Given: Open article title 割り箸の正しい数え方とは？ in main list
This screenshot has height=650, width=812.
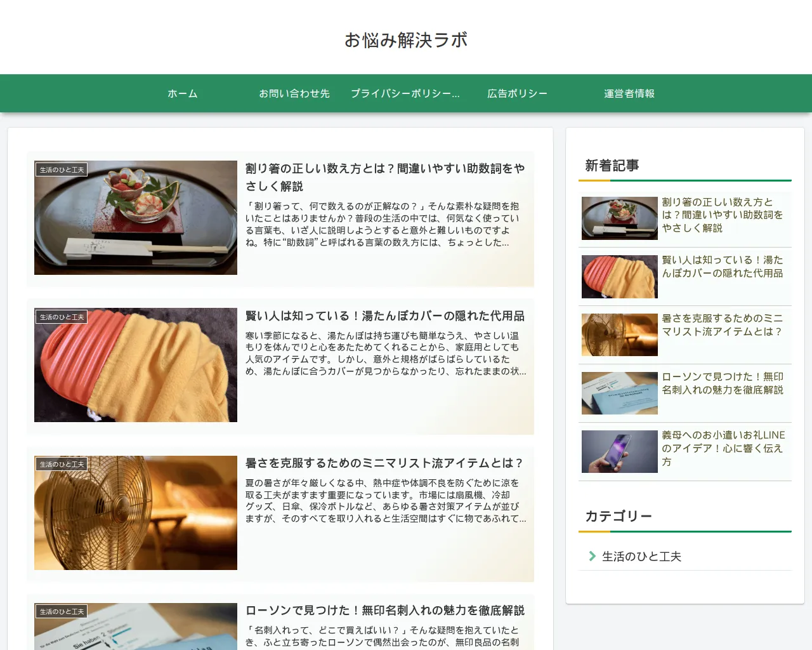Looking at the screenshot, I should [385, 177].
